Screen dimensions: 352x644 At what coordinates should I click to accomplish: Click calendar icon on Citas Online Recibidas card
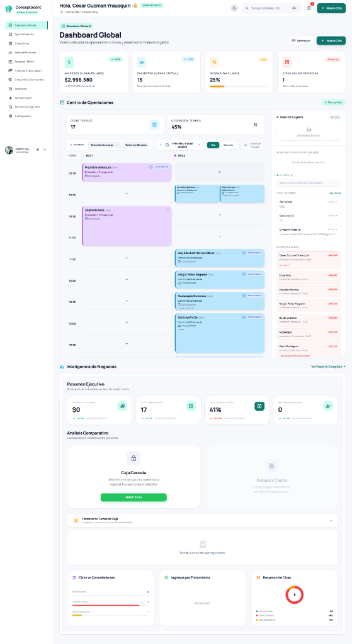click(287, 62)
